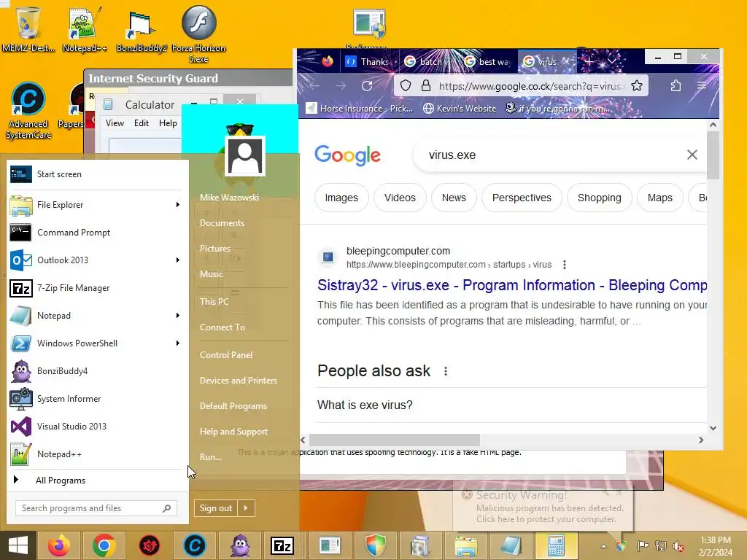Filter Google results by Videos
The image size is (747, 560).
coord(400,198)
